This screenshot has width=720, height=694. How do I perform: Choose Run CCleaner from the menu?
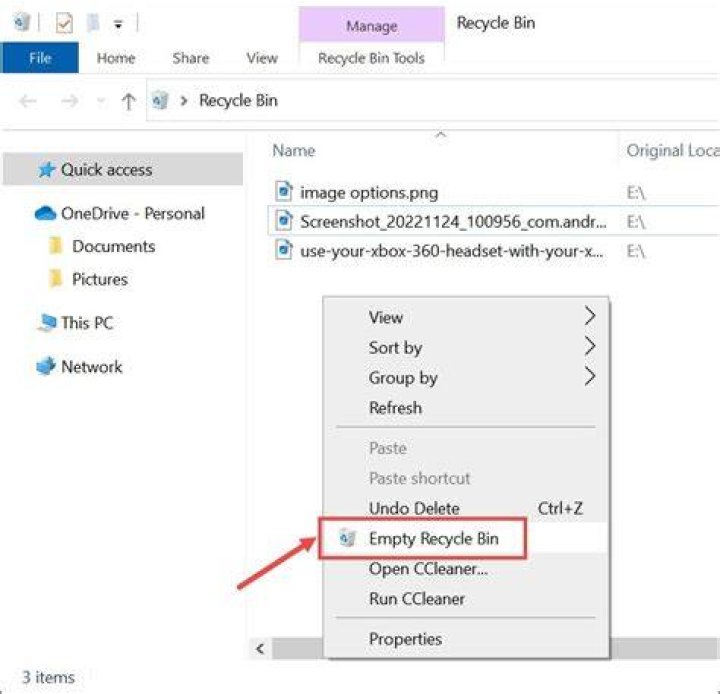(466, 599)
